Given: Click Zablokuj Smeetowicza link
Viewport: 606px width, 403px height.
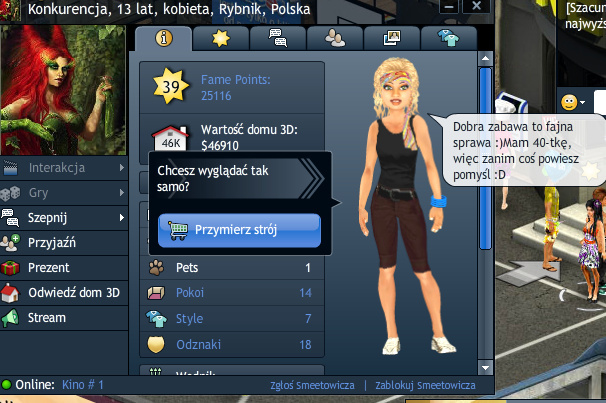Looking at the screenshot, I should pyautogui.click(x=425, y=385).
